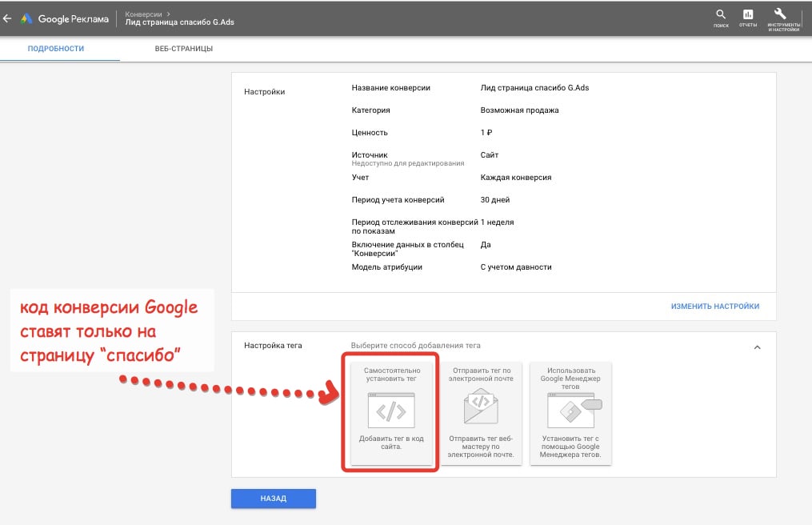Screen dimensions: 812x525
Task: Click the Ценность label
Action: point(370,133)
